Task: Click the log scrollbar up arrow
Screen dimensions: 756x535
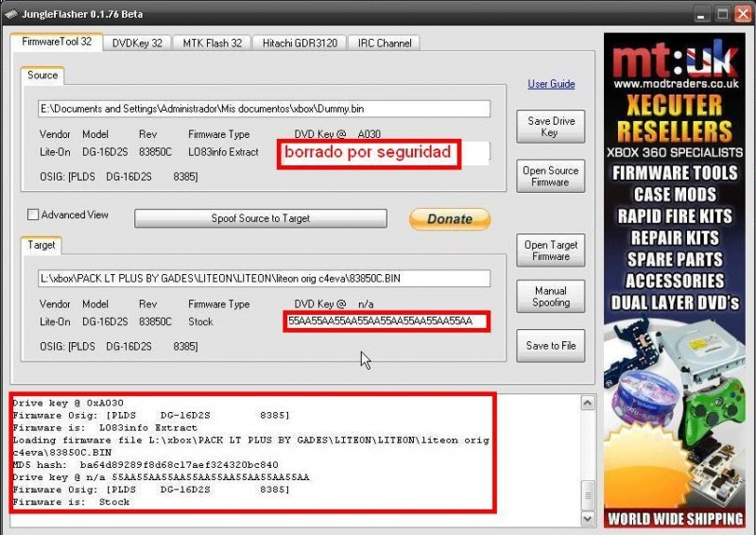Action: tap(588, 403)
